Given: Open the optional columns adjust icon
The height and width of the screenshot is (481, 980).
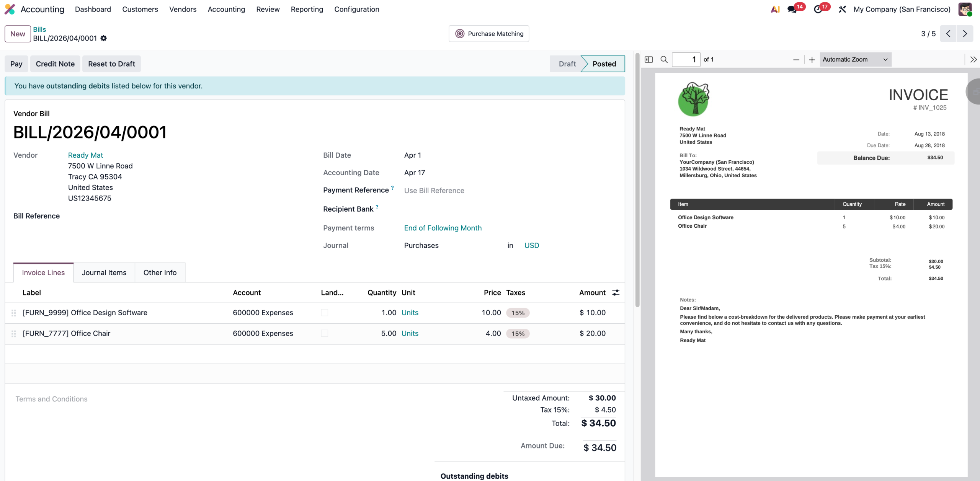Looking at the screenshot, I should coord(616,292).
